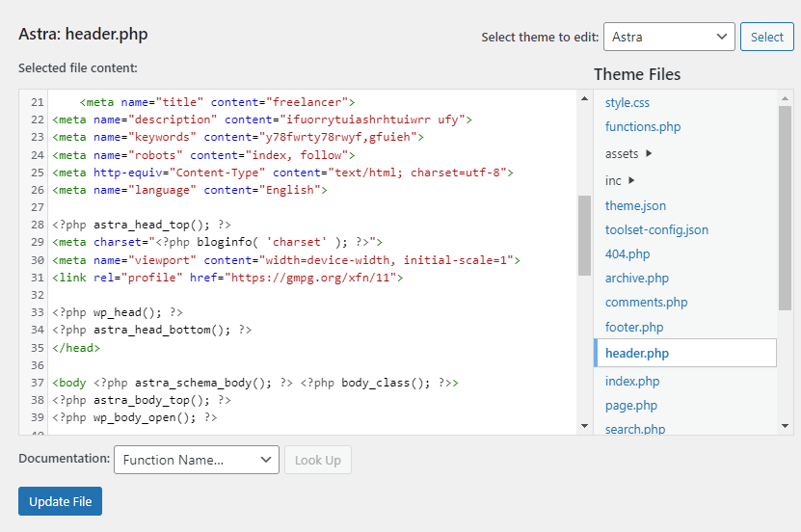Open the 404.php template
Viewport: 801px width, 532px height.
coord(627,253)
